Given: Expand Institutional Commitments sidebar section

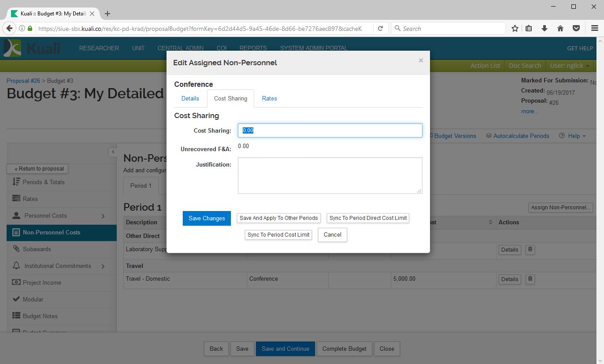Looking at the screenshot, I should point(103,266).
